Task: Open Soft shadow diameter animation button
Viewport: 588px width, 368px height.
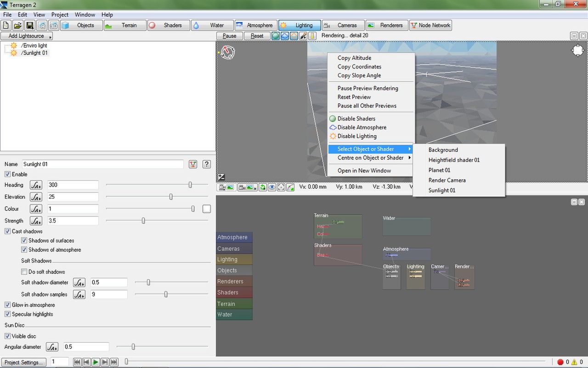Action: 79,282
